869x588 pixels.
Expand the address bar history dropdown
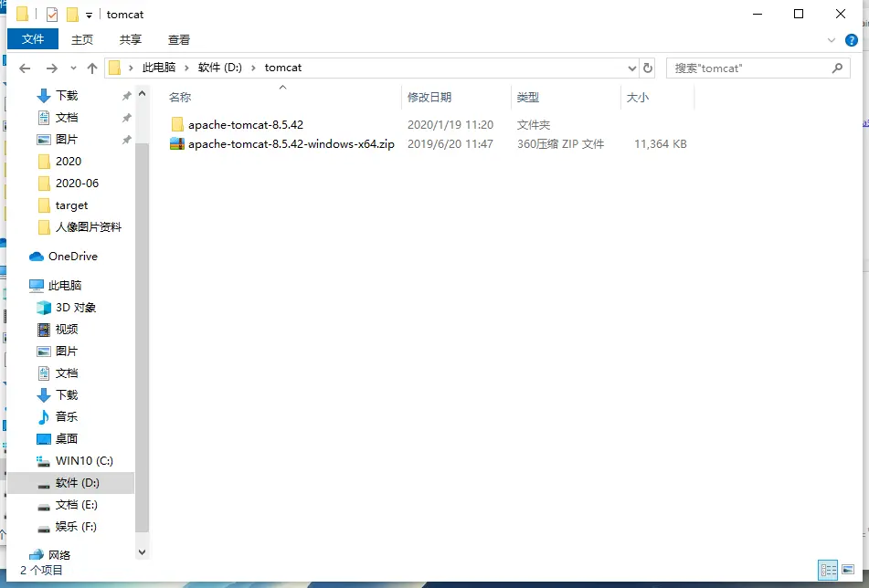631,68
